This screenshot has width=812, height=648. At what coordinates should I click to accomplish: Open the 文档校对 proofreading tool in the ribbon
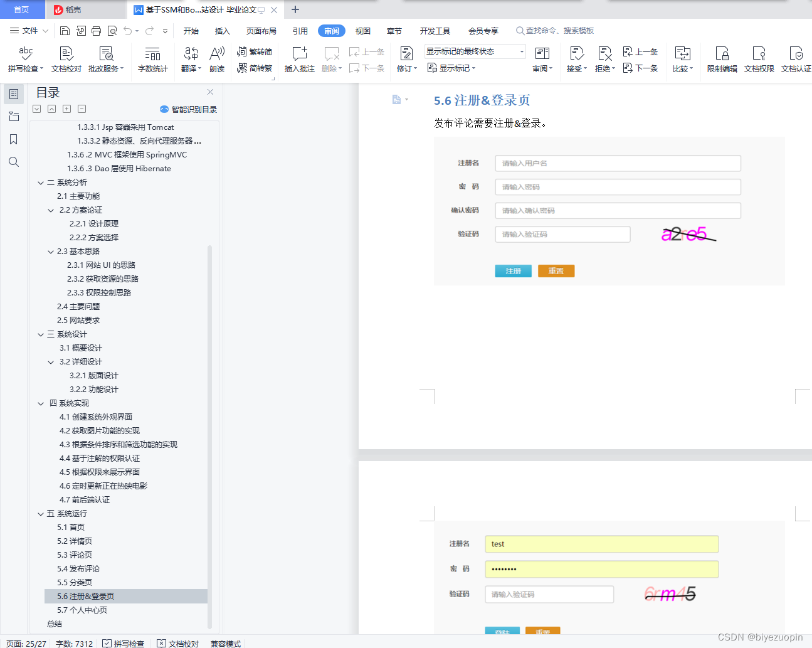[66, 60]
